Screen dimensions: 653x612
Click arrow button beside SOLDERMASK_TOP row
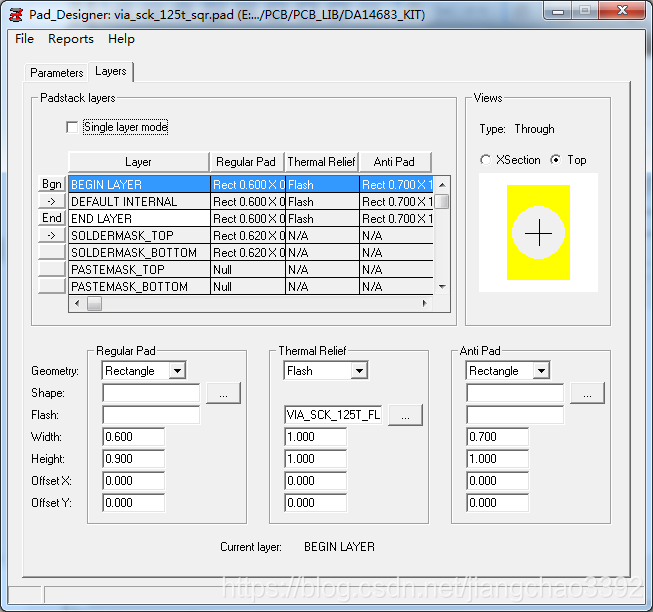[x=51, y=235]
